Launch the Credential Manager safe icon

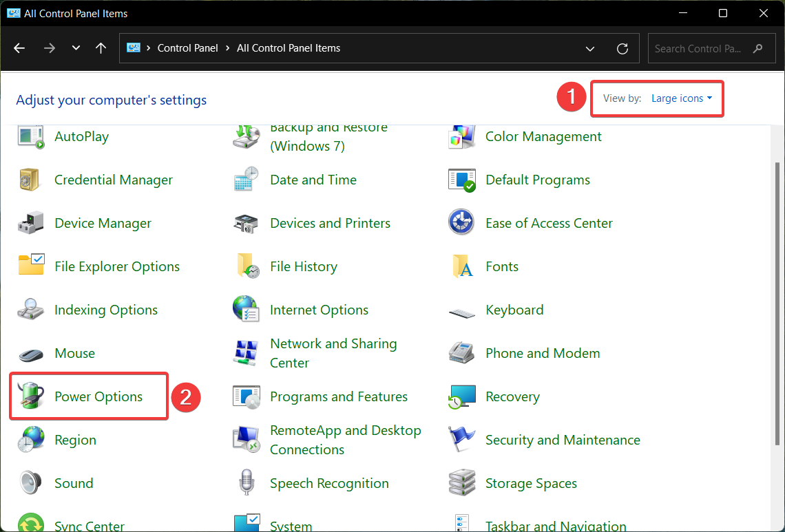[31, 180]
